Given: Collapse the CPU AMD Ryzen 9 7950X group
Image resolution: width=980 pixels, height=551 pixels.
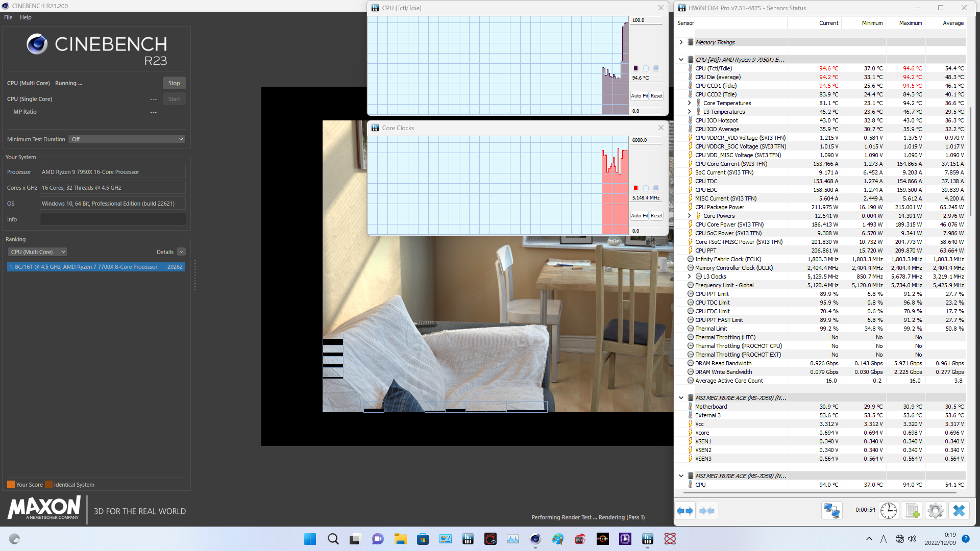Looking at the screenshot, I should 681,60.
